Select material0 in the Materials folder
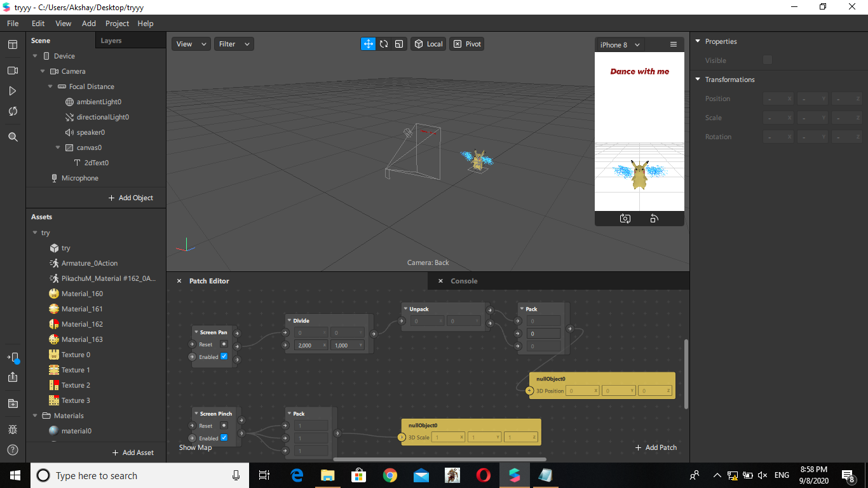This screenshot has width=868, height=488. (76, 431)
